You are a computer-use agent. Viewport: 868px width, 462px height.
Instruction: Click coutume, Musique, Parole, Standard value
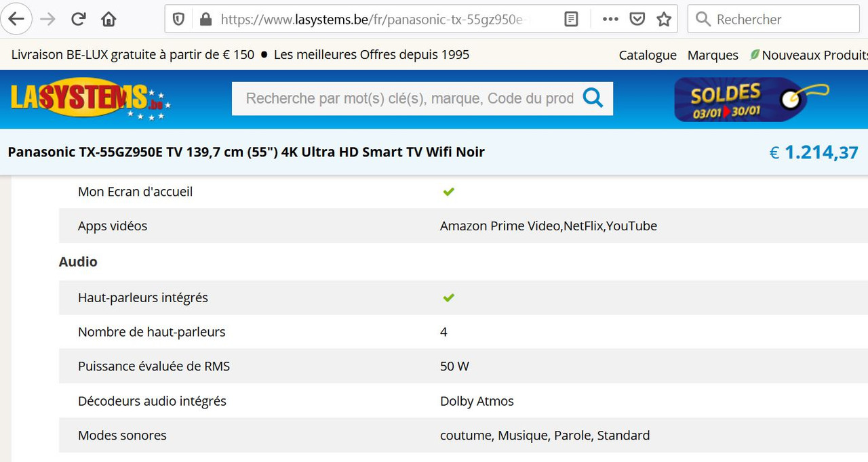coord(545,436)
